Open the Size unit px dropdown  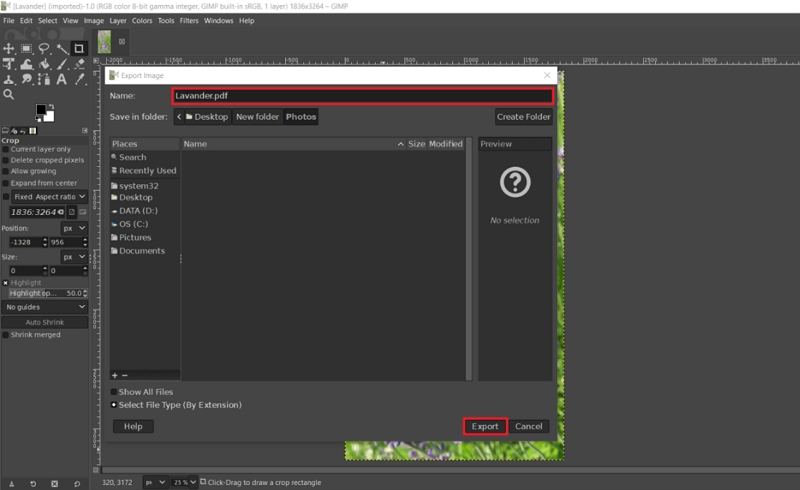click(74, 257)
